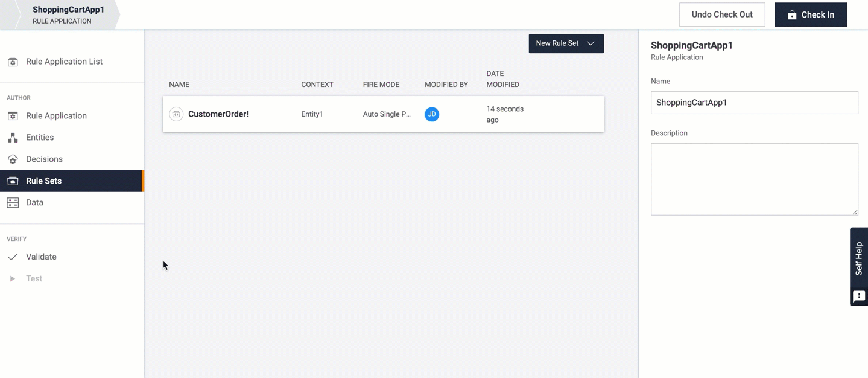Open the CustomerOrder! rule set row
868x378 pixels.
[218, 114]
